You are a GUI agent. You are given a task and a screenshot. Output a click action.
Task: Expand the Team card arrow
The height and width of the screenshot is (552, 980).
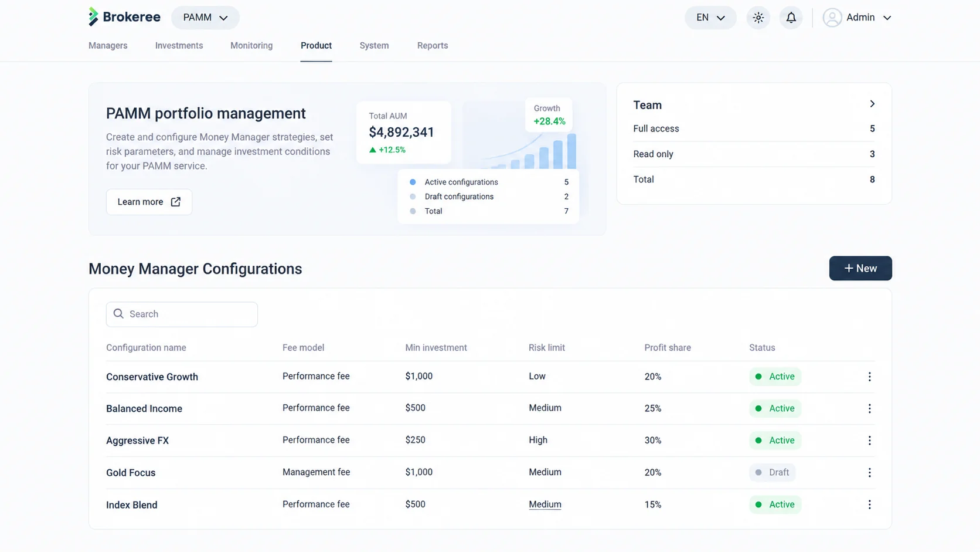(x=872, y=104)
